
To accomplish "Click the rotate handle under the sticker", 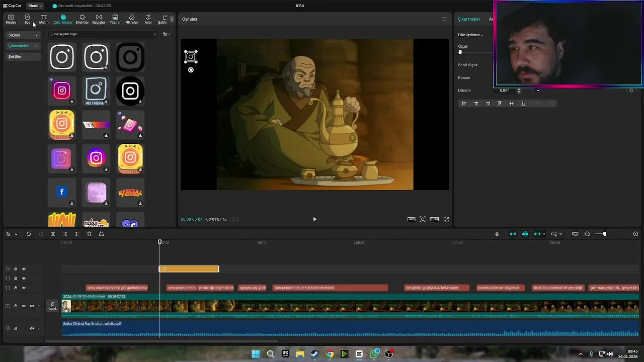I will [191, 70].
